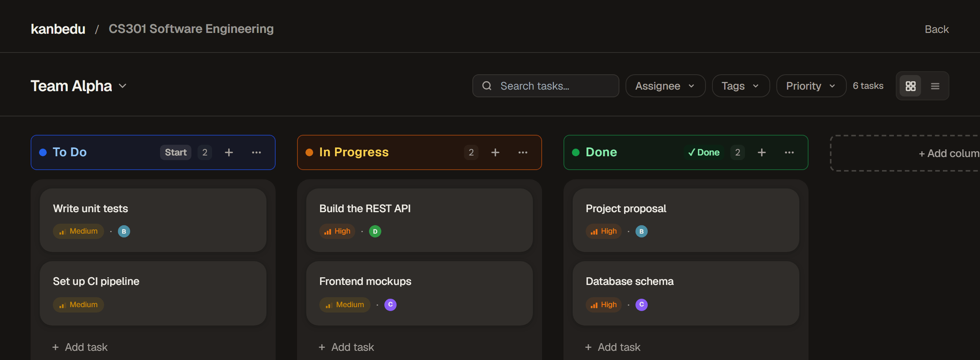Add a task via Done column plus icon

[762, 152]
